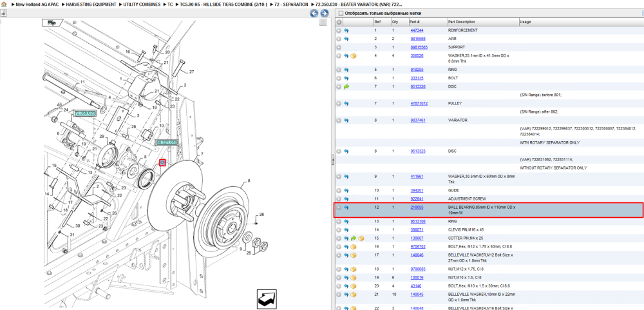
Task: Click the package box icon on ref 4 WASHER row
Action: click(353, 55)
